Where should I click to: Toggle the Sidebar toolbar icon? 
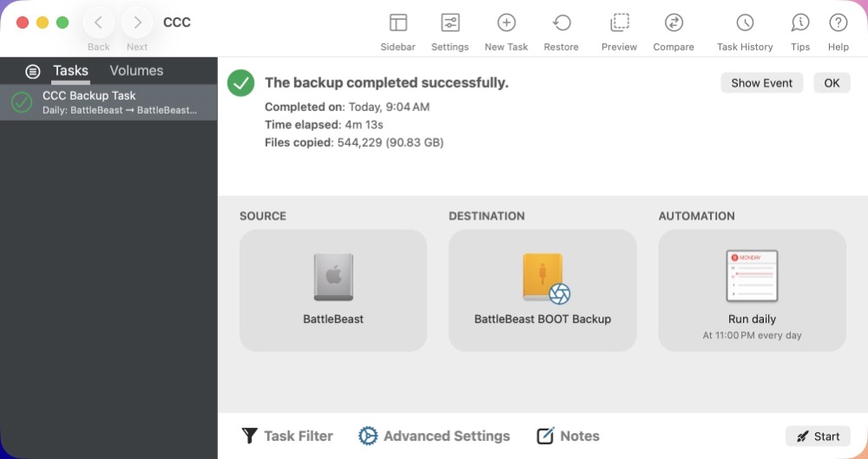(x=398, y=23)
